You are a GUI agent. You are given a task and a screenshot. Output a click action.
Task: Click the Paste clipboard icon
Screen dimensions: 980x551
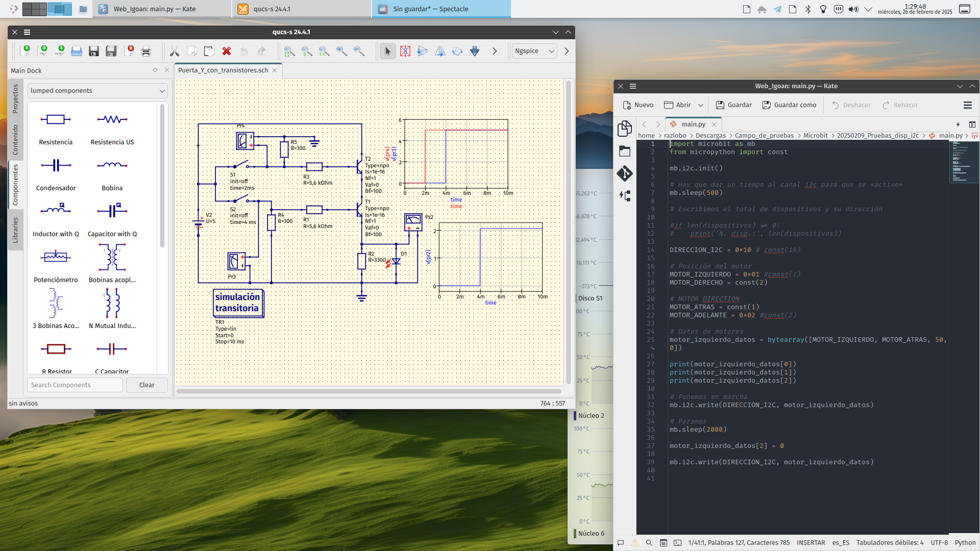pyautogui.click(x=209, y=51)
